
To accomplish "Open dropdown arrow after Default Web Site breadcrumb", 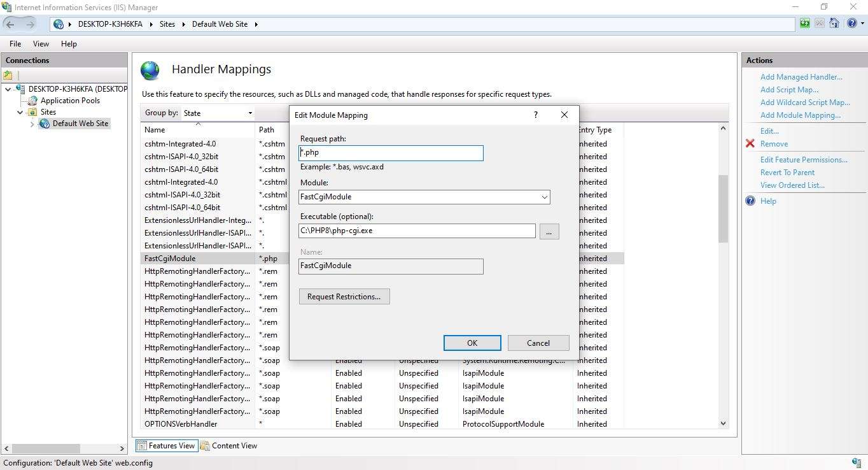I will (x=256, y=24).
